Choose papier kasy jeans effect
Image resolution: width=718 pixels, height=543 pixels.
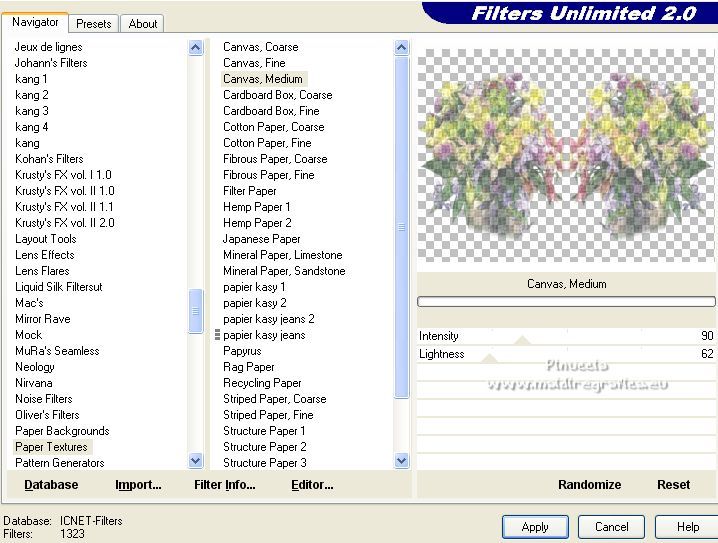[x=264, y=335]
